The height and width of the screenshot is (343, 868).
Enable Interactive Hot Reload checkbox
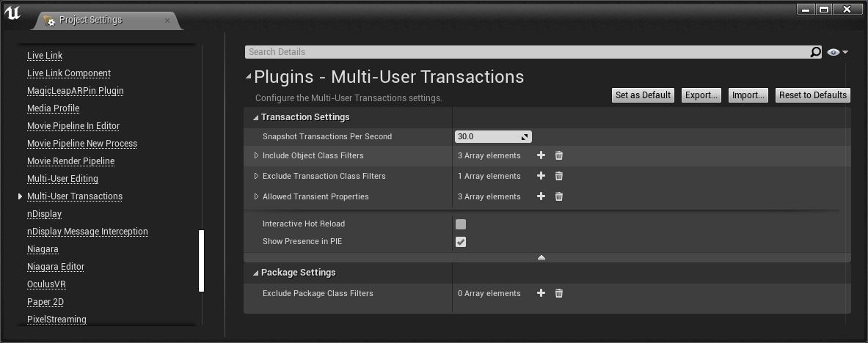461,224
